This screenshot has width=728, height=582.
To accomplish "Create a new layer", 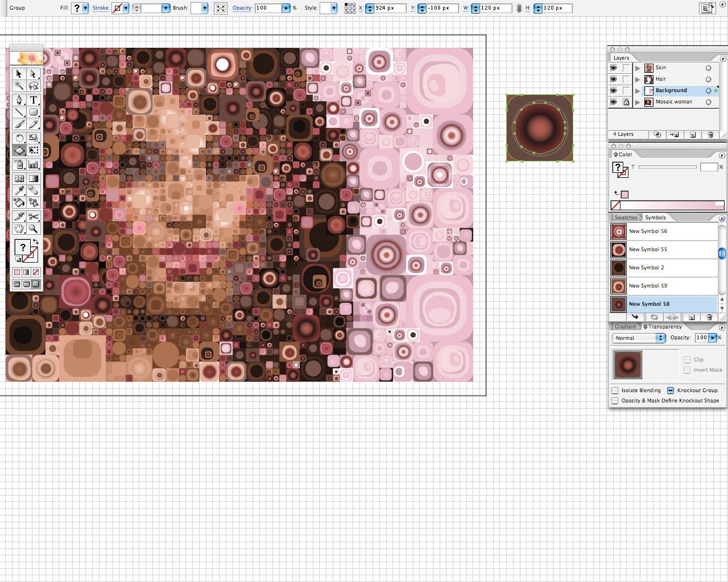I will pos(692,135).
